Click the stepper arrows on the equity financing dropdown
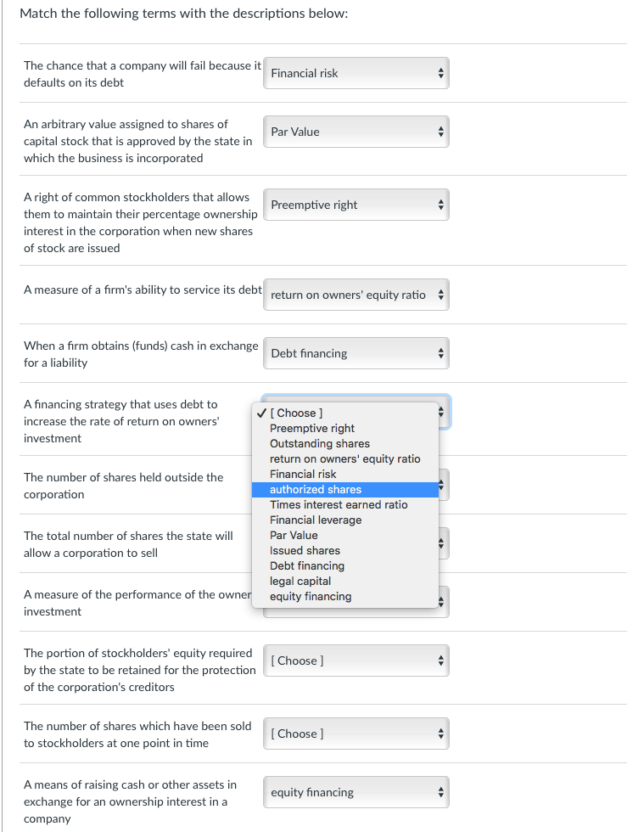This screenshot has height=832, width=644. [x=440, y=792]
